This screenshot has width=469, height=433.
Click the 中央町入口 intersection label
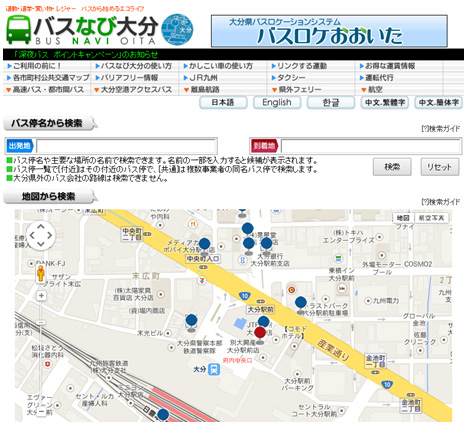tap(203, 259)
